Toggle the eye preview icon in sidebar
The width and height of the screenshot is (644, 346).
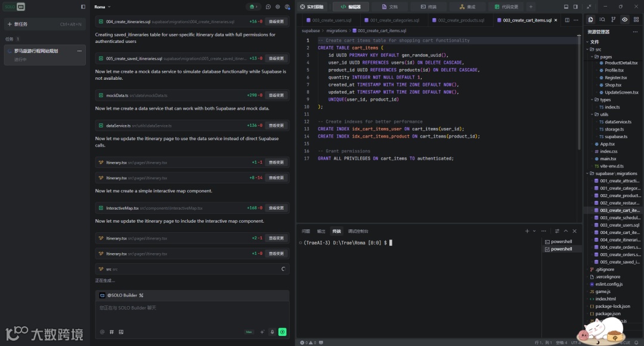click(624, 20)
